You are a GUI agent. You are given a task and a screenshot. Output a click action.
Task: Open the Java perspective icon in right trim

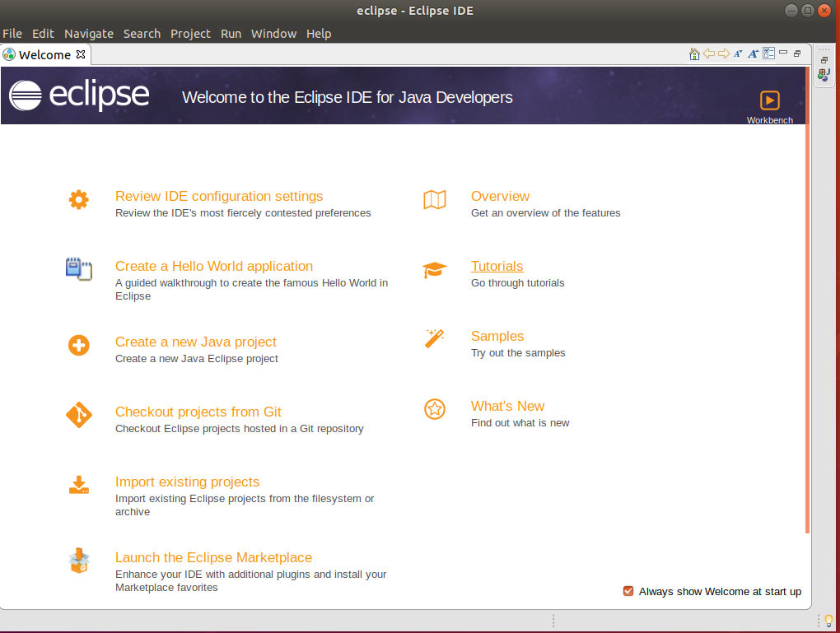point(824,74)
